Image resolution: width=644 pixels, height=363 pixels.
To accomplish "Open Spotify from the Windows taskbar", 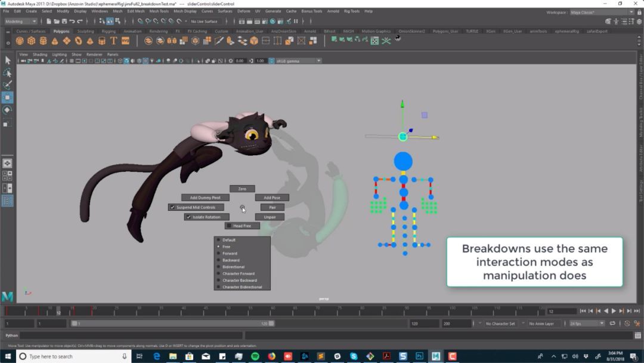I will point(255,356).
